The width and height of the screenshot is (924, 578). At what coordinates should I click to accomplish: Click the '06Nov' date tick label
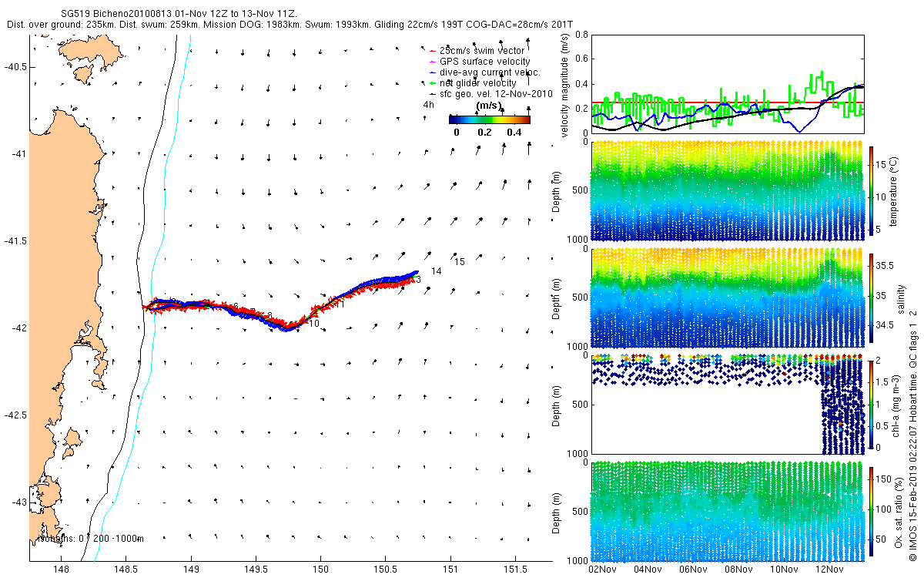coord(693,569)
